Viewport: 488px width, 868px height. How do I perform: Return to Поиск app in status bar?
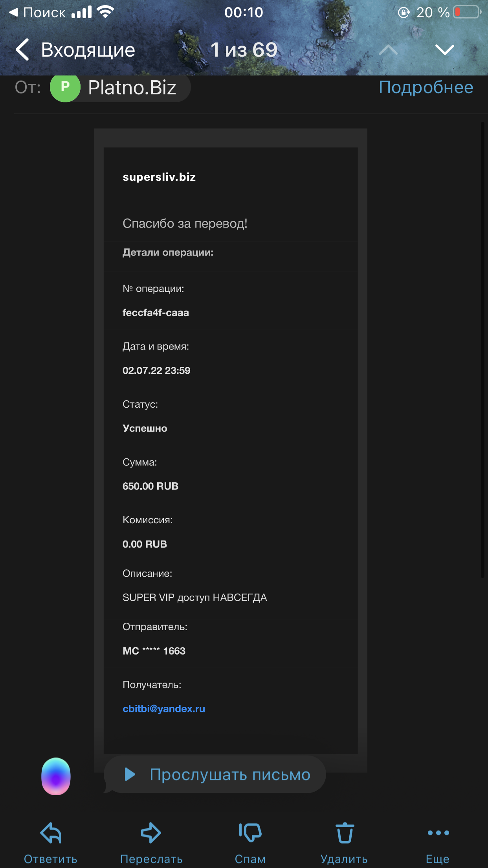click(x=37, y=13)
